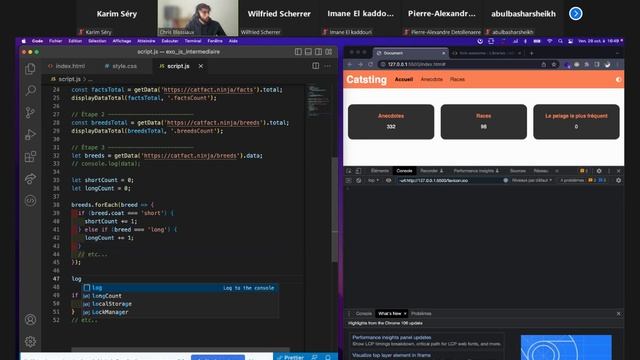Open the DevTools Console tab
640x360 pixels.
pos(404,171)
